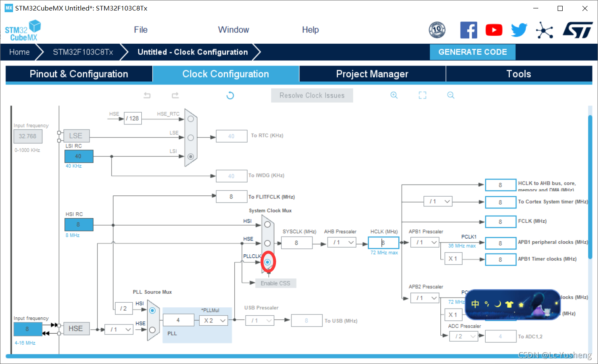Reset the clock configuration to defaults

point(230,95)
